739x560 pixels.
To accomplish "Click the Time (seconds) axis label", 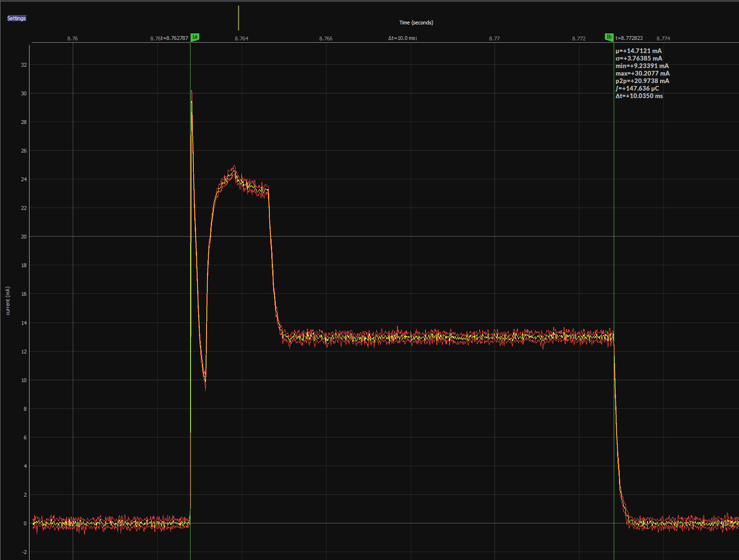I will click(x=416, y=23).
